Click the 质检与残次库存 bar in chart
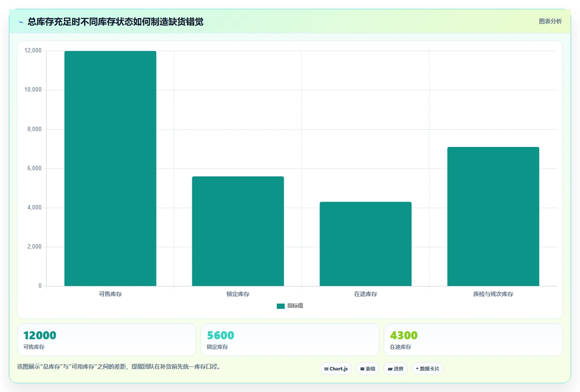 pos(493,216)
